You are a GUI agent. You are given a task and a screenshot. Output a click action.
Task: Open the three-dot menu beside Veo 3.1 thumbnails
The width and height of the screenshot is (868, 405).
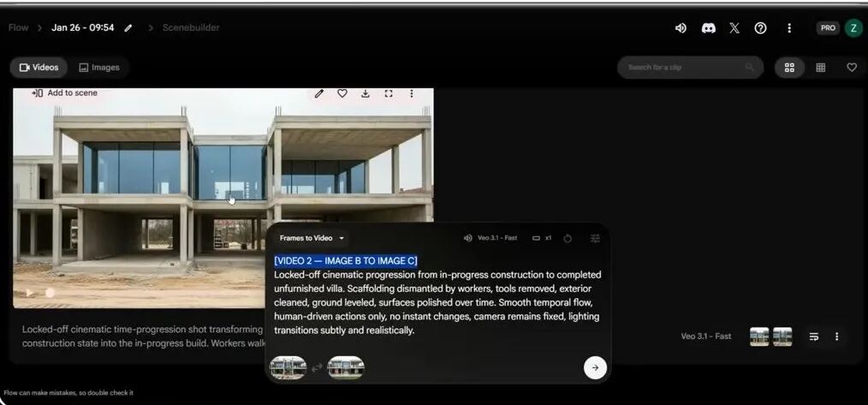tap(836, 337)
